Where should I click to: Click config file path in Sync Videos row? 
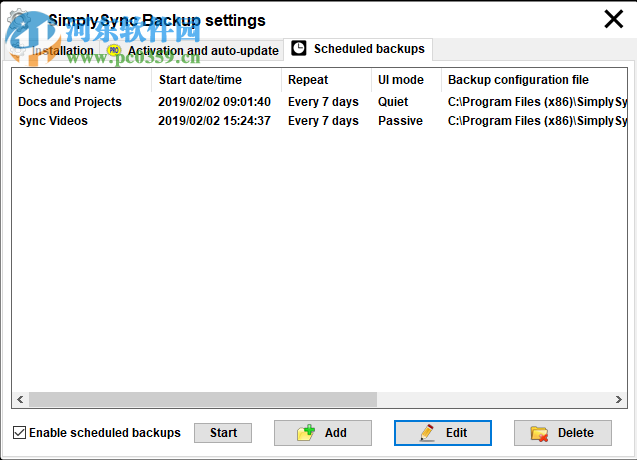537,121
